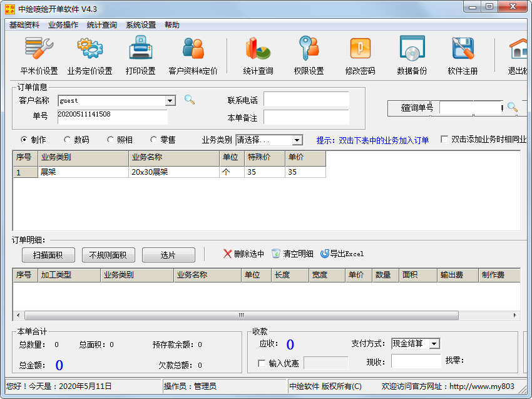The height and width of the screenshot is (399, 532).
Task: Open 平米价设置 toolbar icon
Action: click(x=39, y=48)
